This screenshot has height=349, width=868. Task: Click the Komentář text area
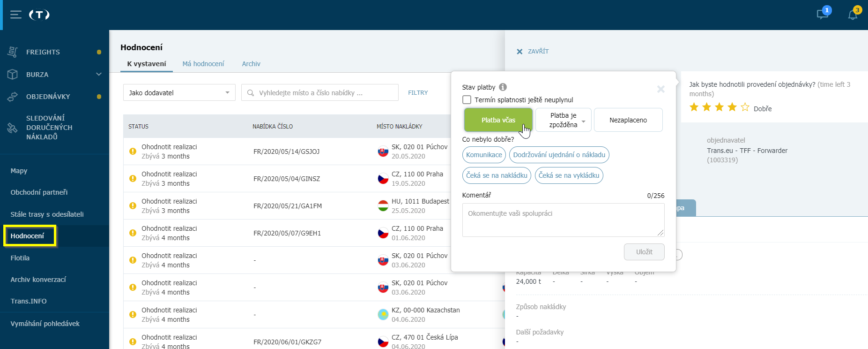click(x=563, y=220)
